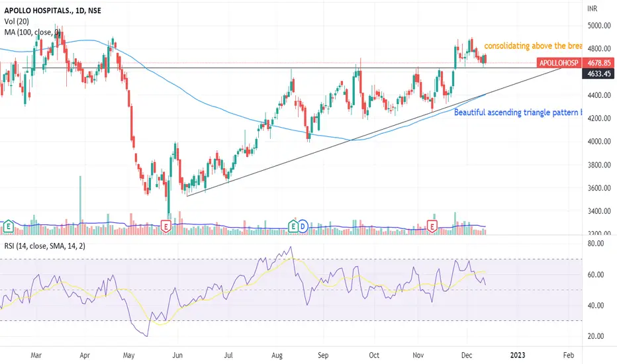Click the 5000.00 price axis value
This screenshot has height=364, width=617.
pyautogui.click(x=599, y=26)
